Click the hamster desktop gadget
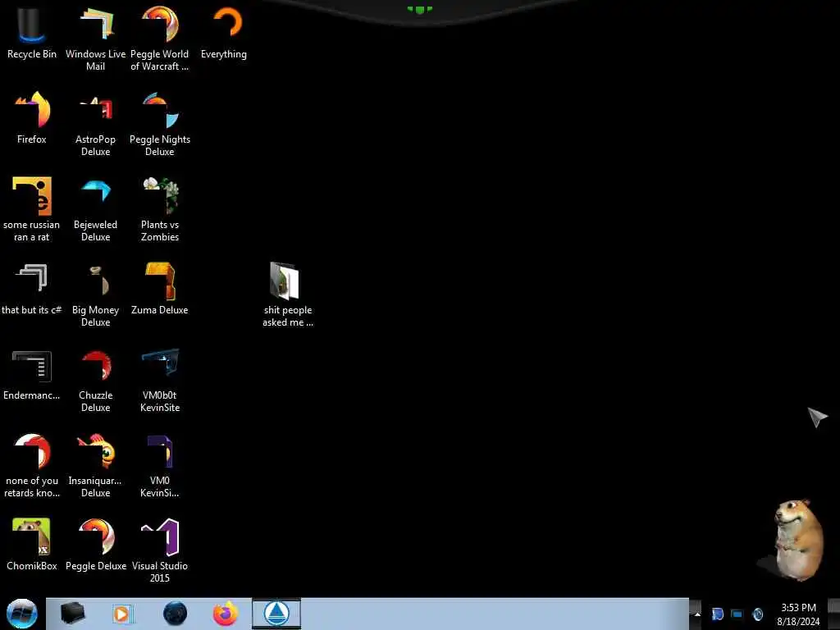 pos(792,540)
